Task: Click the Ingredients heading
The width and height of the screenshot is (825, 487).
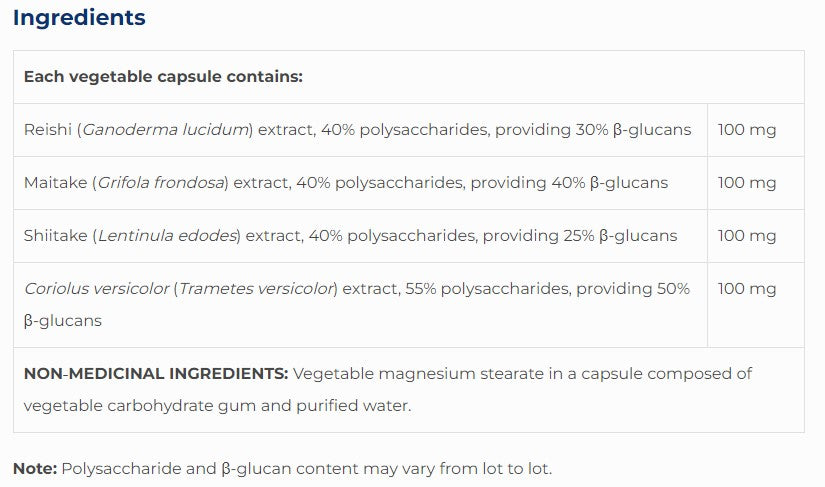Action: click(x=79, y=18)
